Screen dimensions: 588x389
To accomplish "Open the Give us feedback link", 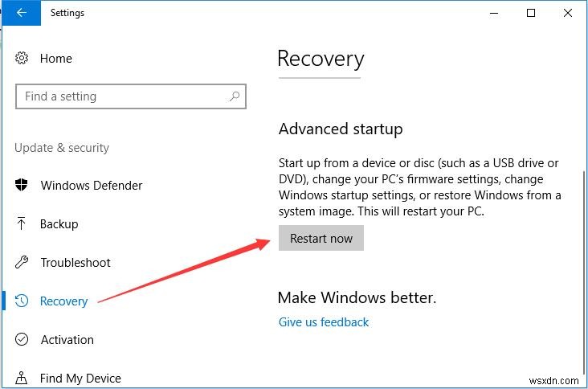I will click(324, 322).
